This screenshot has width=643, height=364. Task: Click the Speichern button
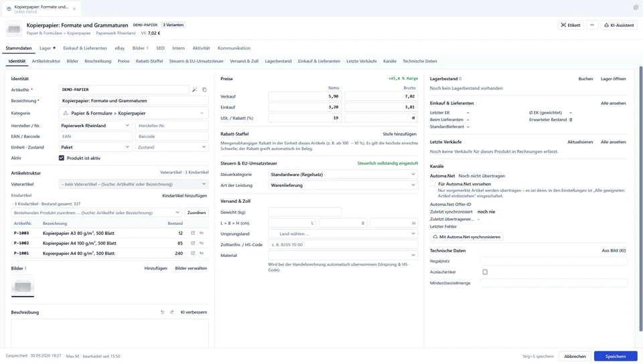616,356
